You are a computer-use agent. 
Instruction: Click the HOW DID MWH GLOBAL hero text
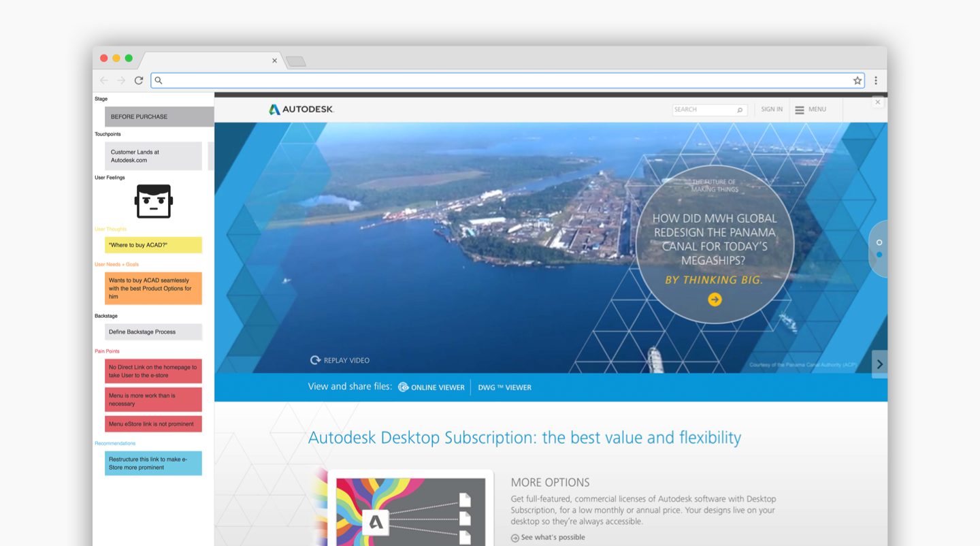coord(715,239)
